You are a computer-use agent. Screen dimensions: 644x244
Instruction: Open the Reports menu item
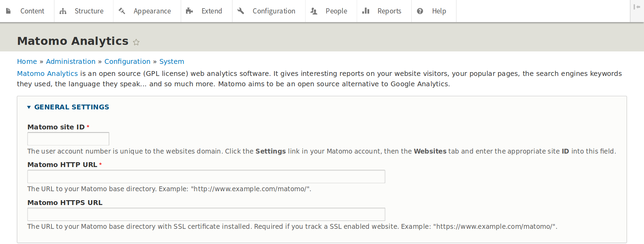click(389, 11)
